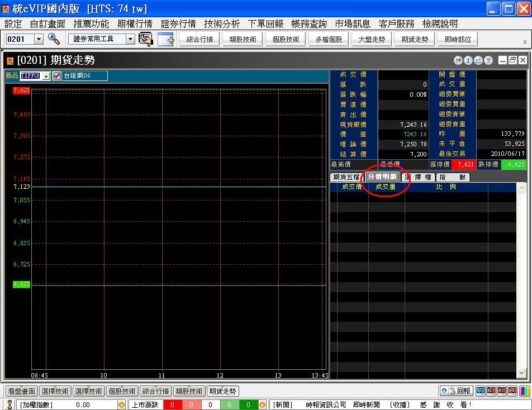
Task: Open the 帳務查詢 menu
Action: (x=309, y=23)
